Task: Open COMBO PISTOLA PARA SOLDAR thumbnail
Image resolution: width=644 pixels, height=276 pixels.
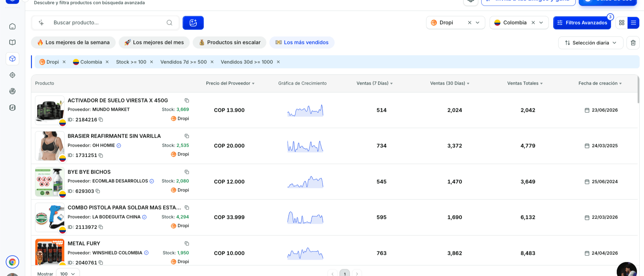Action: pos(50,217)
